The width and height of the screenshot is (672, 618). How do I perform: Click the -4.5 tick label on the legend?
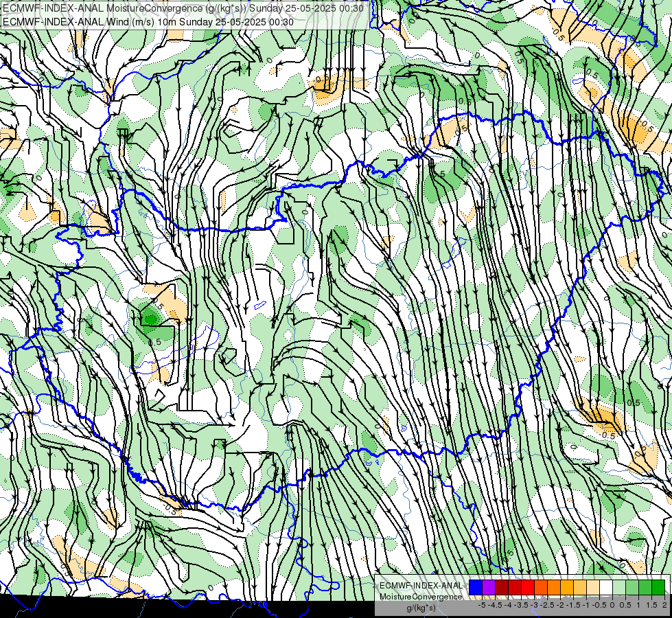[x=495, y=605]
